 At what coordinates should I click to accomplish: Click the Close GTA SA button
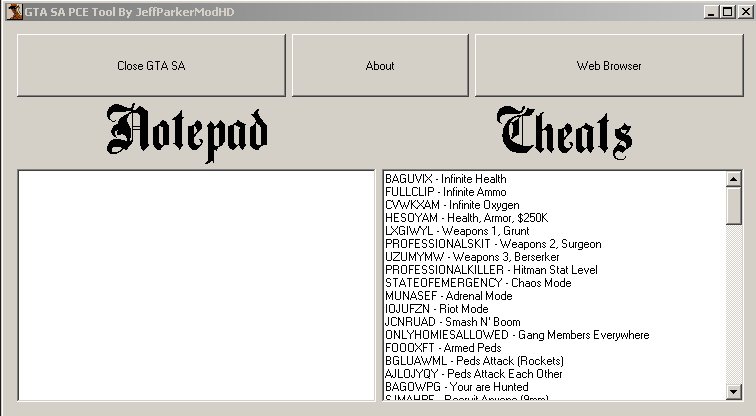[151, 66]
